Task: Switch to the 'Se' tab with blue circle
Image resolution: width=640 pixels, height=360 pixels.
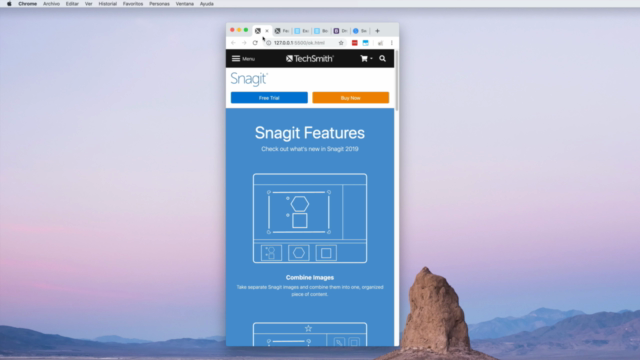Action: click(x=360, y=31)
